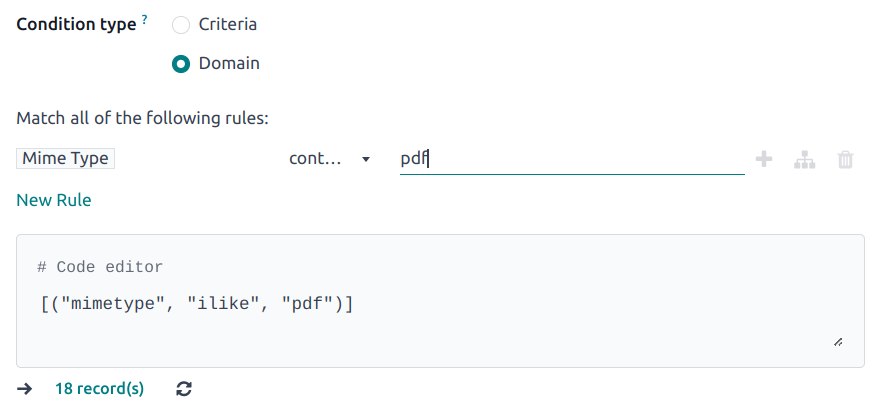The width and height of the screenshot is (877, 409).
Task: Click the New Rule link
Action: click(x=54, y=200)
